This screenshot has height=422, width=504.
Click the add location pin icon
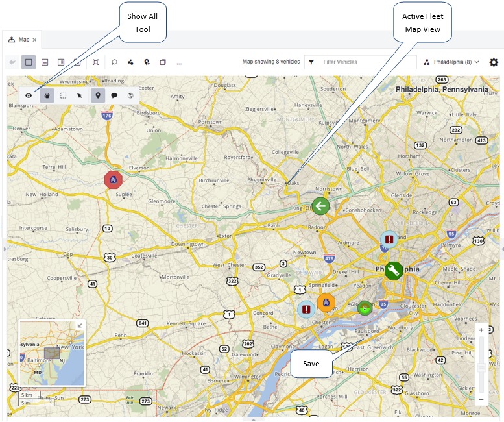(x=147, y=62)
